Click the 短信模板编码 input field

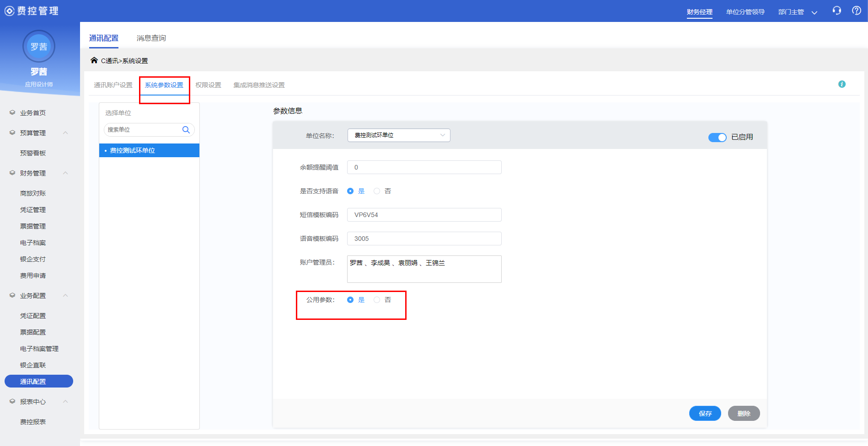click(x=424, y=215)
